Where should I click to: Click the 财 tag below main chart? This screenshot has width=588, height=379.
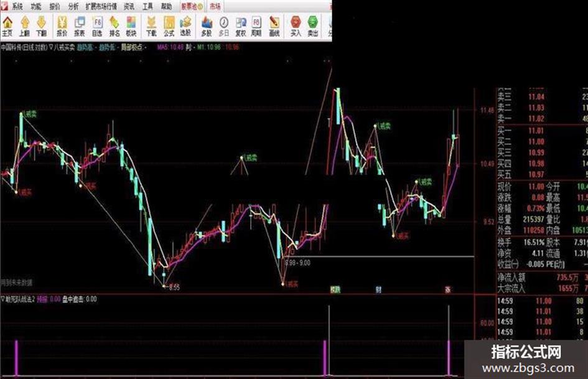[x=379, y=289]
